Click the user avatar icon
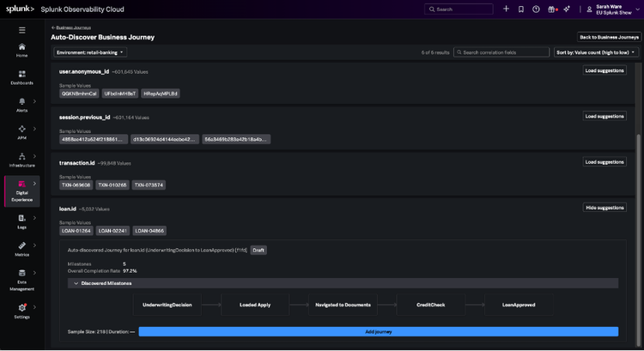The width and height of the screenshot is (644, 351). click(589, 9)
